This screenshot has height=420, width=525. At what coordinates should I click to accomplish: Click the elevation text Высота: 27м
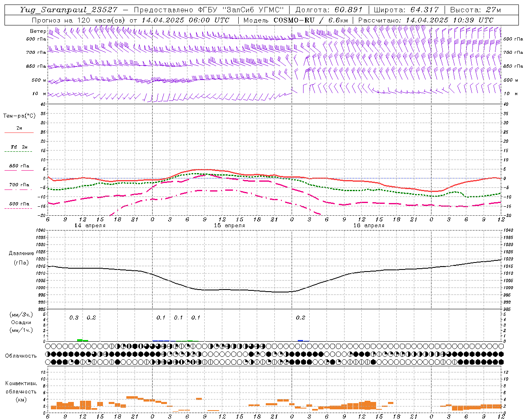coord(475,10)
